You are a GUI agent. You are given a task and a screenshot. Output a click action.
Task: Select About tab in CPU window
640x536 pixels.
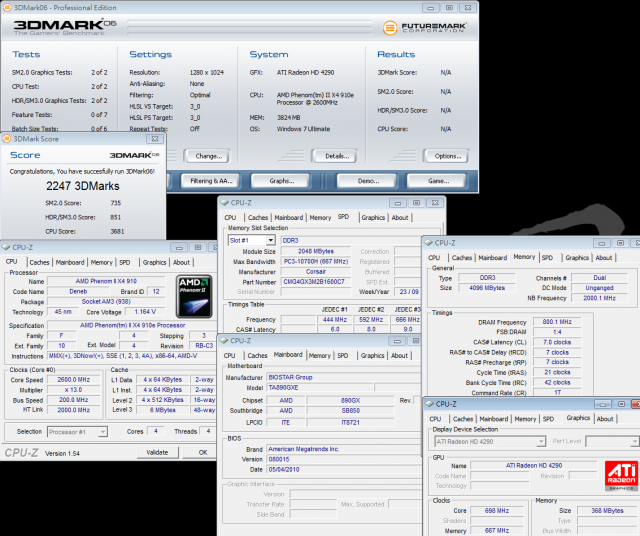click(x=181, y=262)
